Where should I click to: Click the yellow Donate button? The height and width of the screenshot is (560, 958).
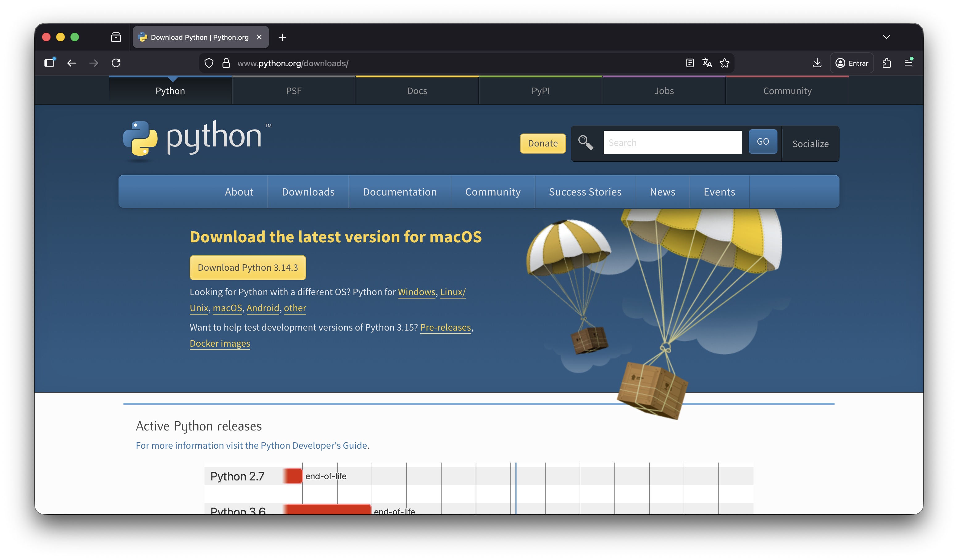click(543, 143)
